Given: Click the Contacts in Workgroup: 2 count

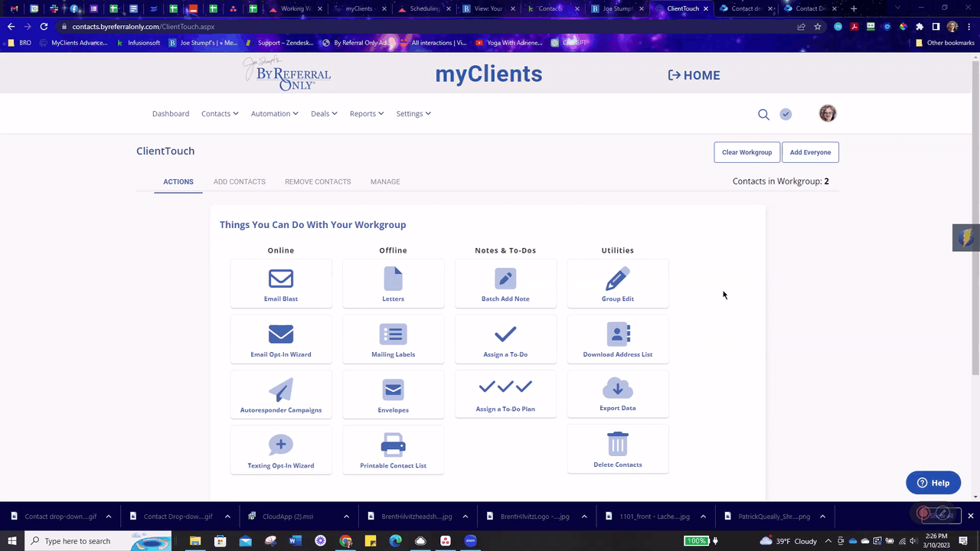Looking at the screenshot, I should 781,181.
